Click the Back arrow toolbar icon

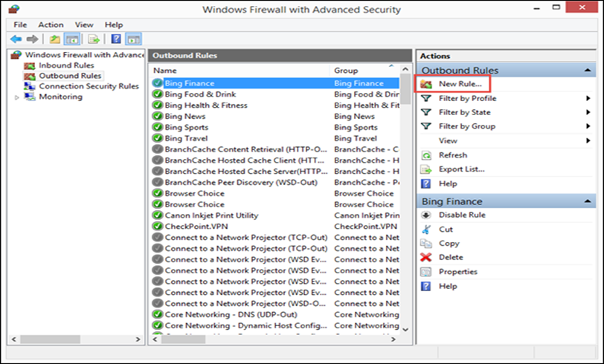click(16, 39)
